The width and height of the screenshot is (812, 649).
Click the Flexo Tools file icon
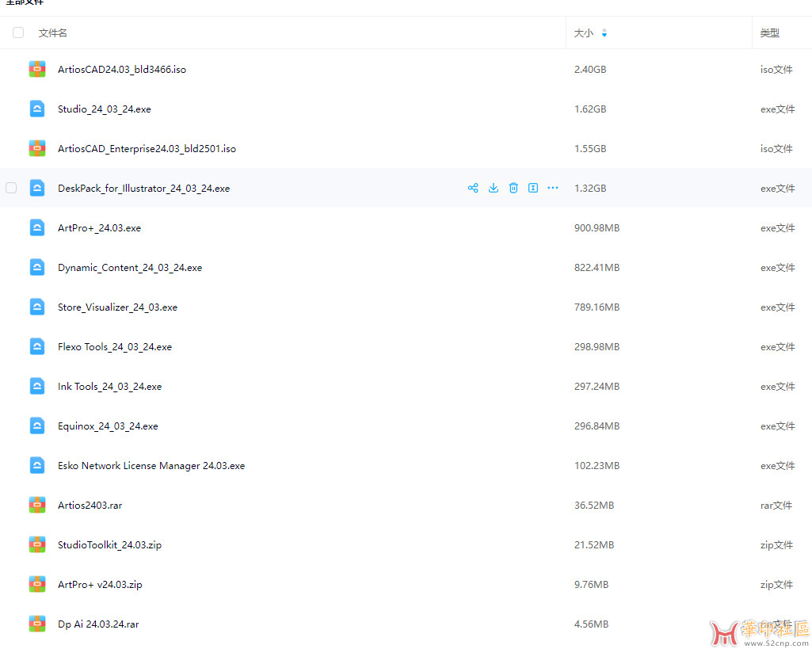click(x=37, y=346)
